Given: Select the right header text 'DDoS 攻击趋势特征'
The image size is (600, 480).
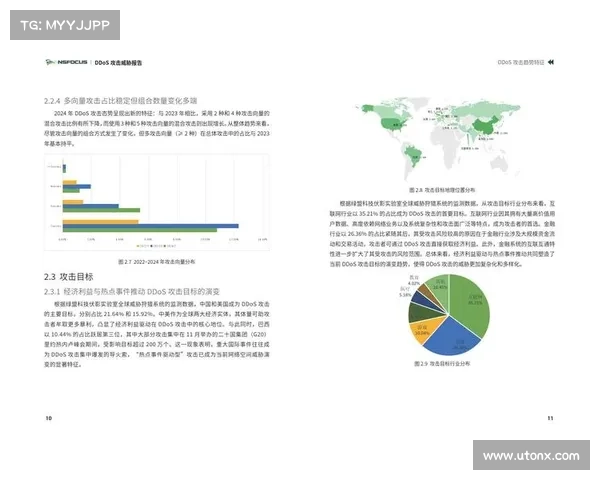Looking at the screenshot, I should click(520, 62).
